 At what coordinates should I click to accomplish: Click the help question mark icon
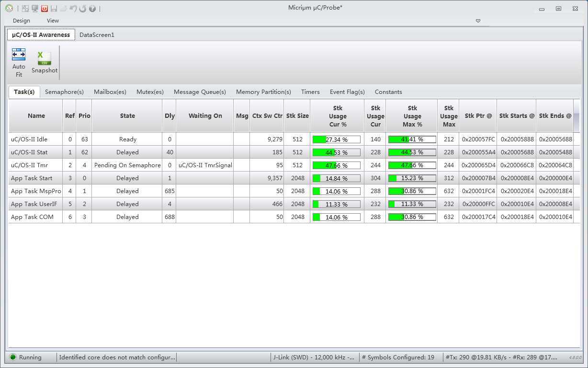coord(92,9)
